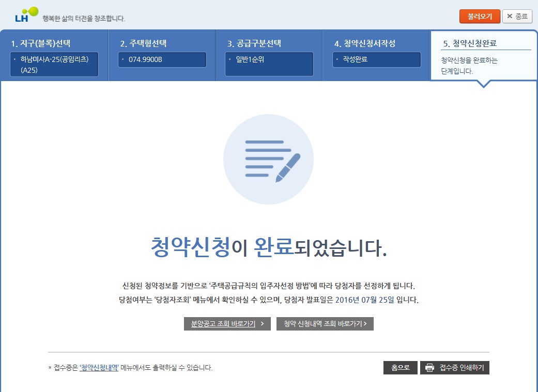Image resolution: width=538 pixels, height=392 pixels.
Task: Click the printer icon for 접수증 인쇄하기
Action: click(x=429, y=368)
